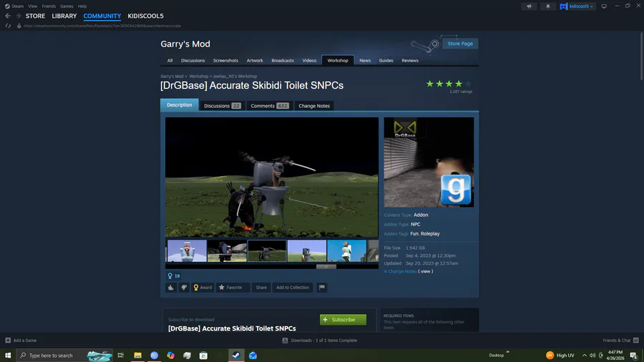
Task: Click the green Subscribe button
Action: click(x=343, y=320)
